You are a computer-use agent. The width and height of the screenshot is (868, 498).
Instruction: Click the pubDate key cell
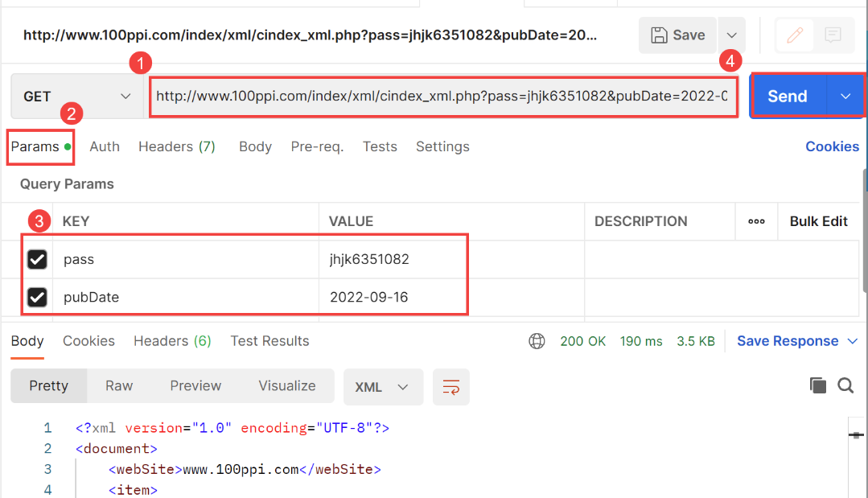click(186, 297)
